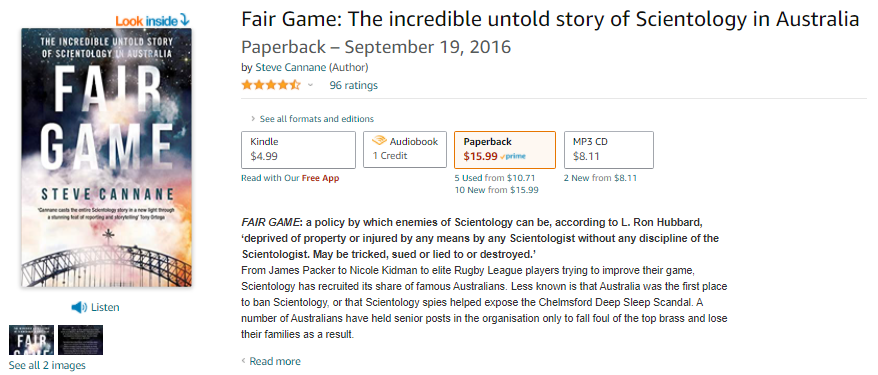Click the Look inside arrow icon
This screenshot has width=878, height=375.
184,21
